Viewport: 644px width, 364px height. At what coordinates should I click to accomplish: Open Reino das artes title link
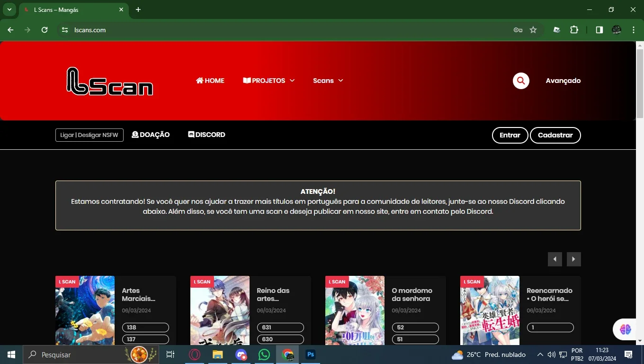pyautogui.click(x=273, y=294)
